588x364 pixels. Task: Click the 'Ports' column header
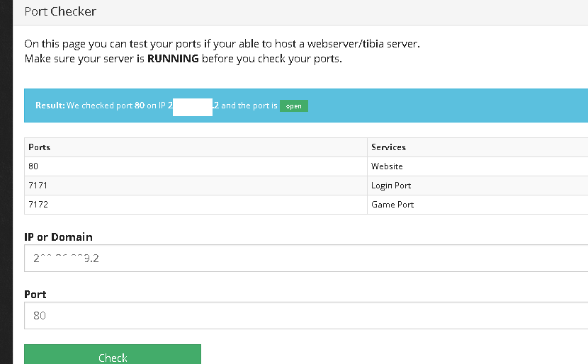tap(196, 147)
